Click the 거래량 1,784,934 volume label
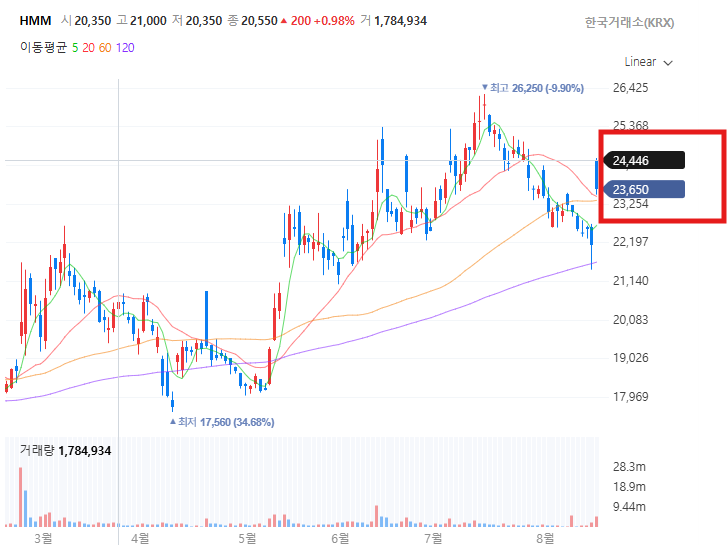This screenshot has width=727, height=545. pyautogui.click(x=65, y=451)
